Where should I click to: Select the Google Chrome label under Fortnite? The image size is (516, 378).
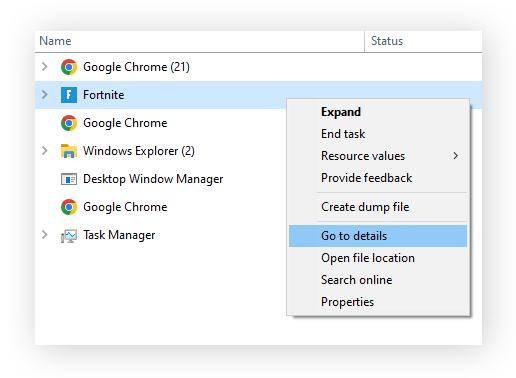[125, 123]
